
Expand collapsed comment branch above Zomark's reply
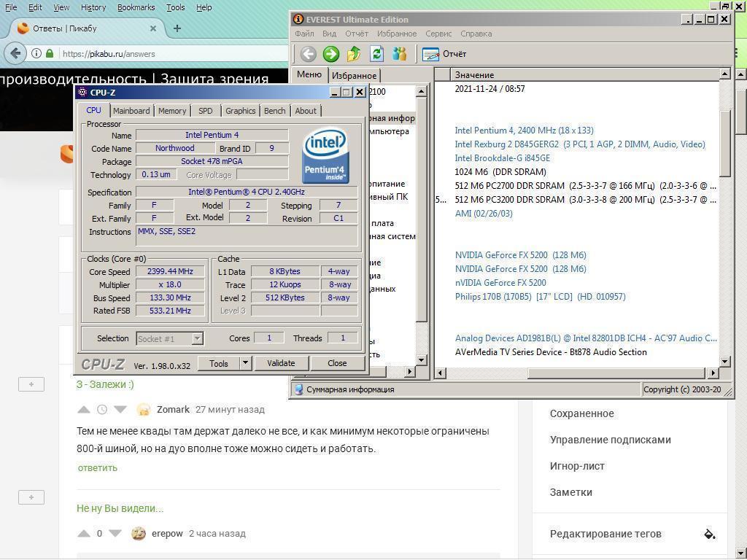pos(31,384)
